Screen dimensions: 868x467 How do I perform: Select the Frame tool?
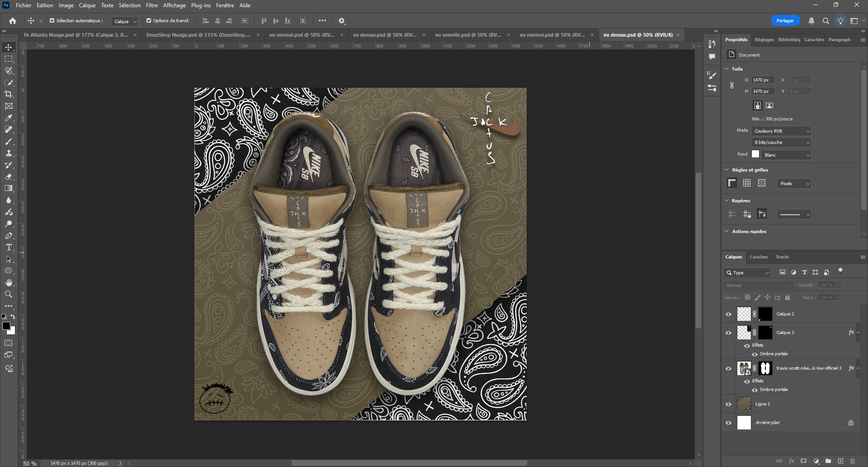coord(9,106)
